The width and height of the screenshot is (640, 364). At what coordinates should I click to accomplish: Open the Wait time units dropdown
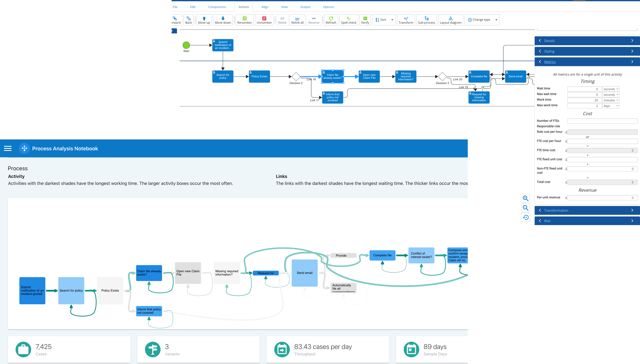610,89
